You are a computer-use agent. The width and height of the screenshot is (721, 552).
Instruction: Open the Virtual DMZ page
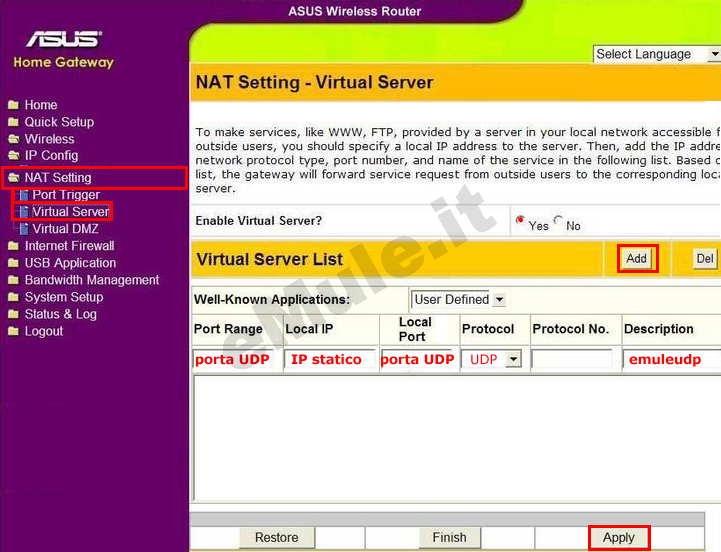point(65,229)
